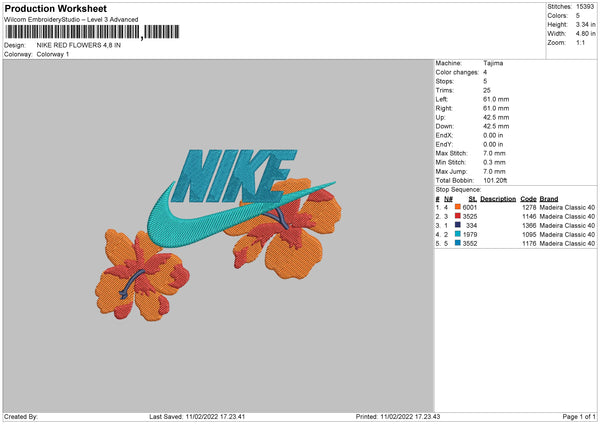This screenshot has height=424, width=600.
Task: Click the 'Color changes:' label
Action: click(x=457, y=72)
